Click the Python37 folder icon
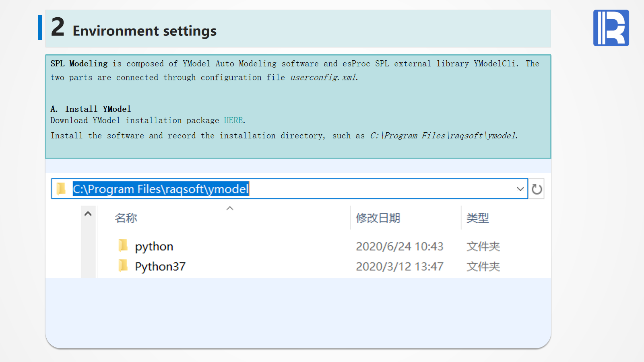 123,265
